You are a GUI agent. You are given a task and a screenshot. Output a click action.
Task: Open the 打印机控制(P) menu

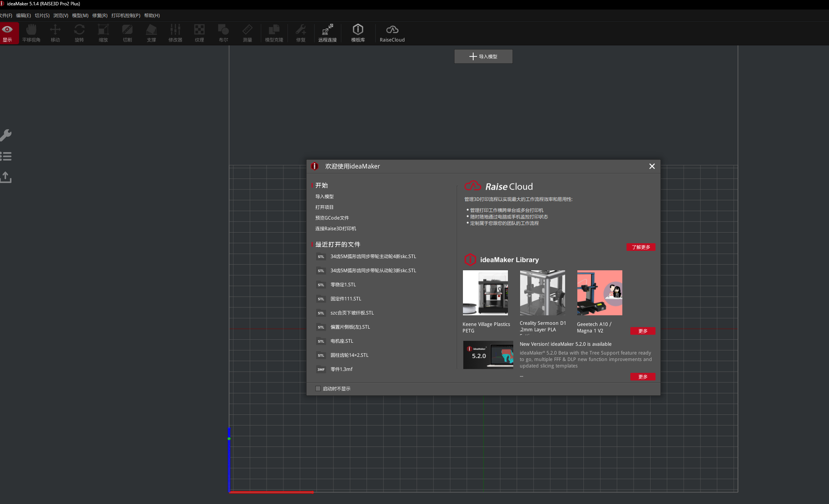point(126,16)
